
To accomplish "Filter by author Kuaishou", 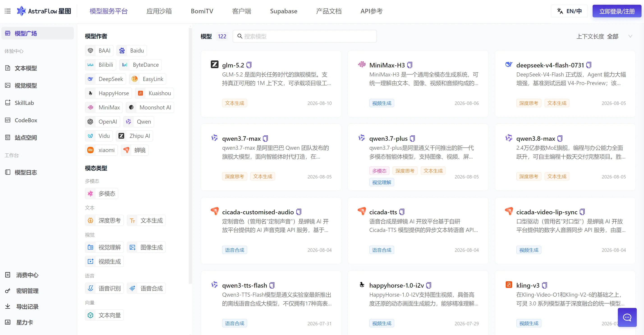I will pos(154,93).
